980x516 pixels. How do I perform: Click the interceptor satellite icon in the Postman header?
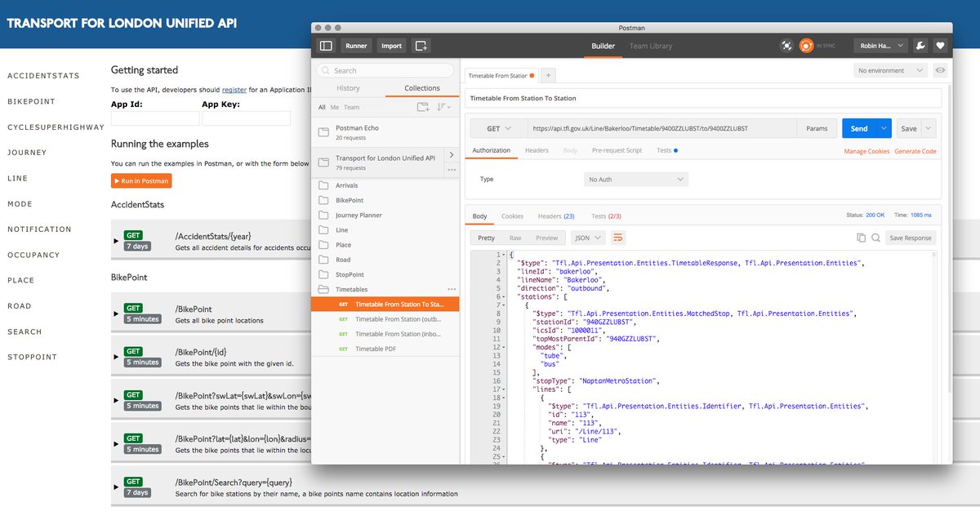pyautogui.click(x=786, y=46)
